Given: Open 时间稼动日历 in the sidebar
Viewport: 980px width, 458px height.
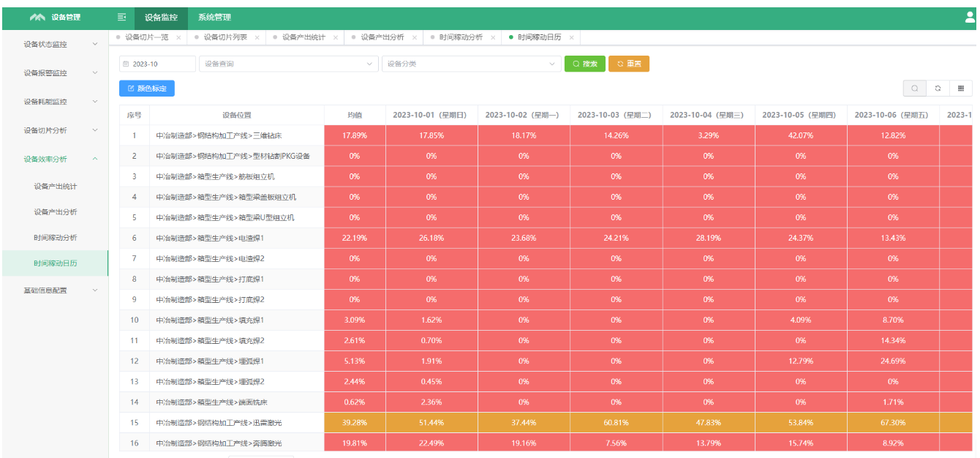Looking at the screenshot, I should (x=55, y=263).
